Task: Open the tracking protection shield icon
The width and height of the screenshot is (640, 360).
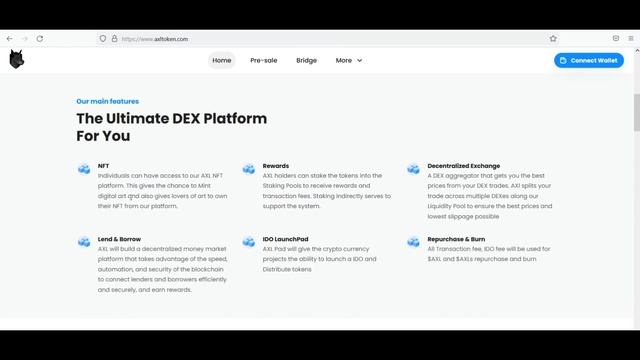Action: (x=103, y=39)
